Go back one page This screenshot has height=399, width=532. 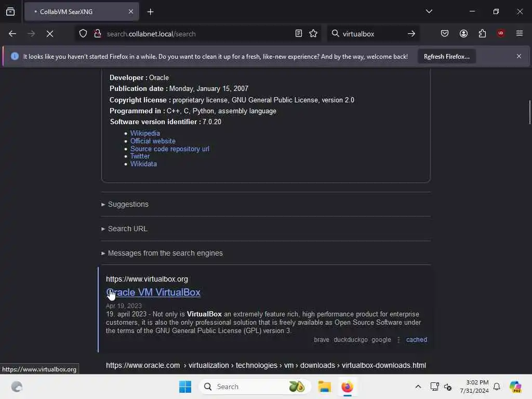pos(12,34)
